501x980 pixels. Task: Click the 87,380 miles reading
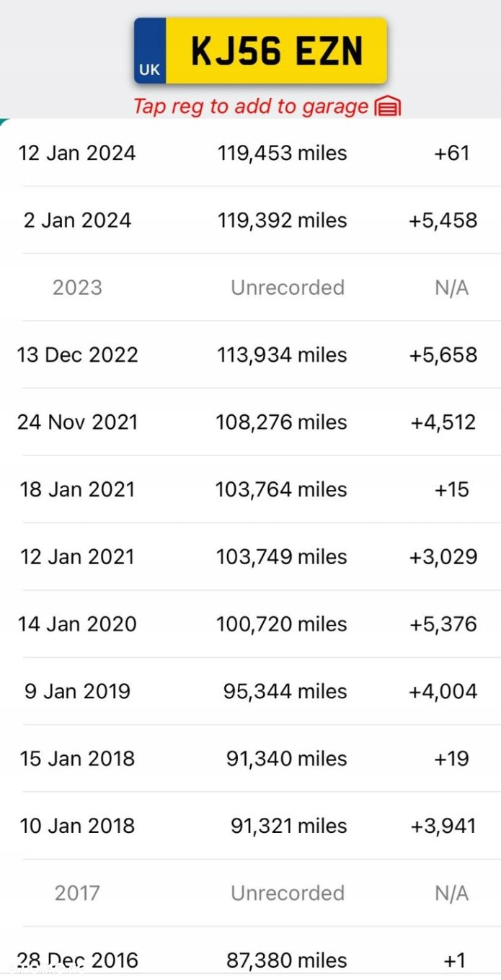(x=286, y=960)
